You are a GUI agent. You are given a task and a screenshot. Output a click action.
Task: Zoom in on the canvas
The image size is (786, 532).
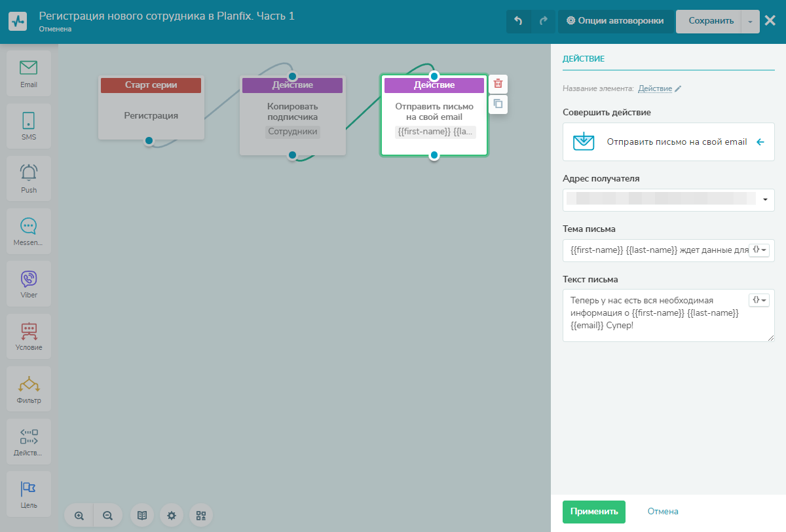[79, 515]
